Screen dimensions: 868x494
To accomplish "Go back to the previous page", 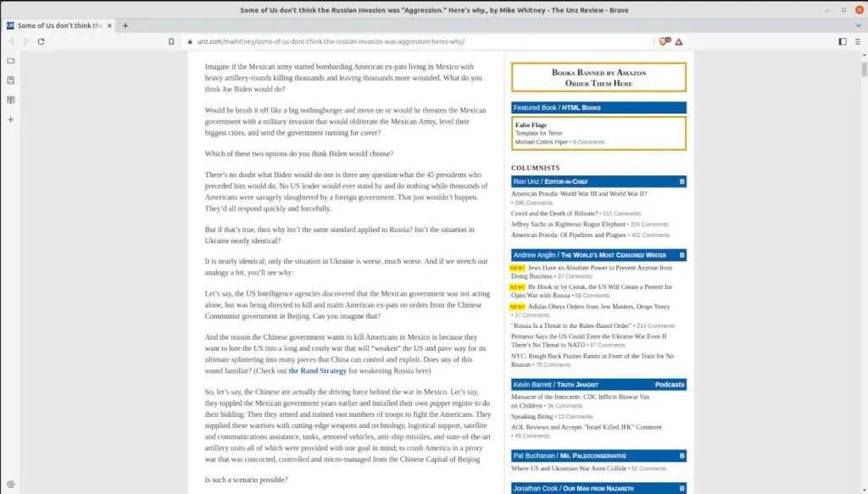I will (11, 42).
